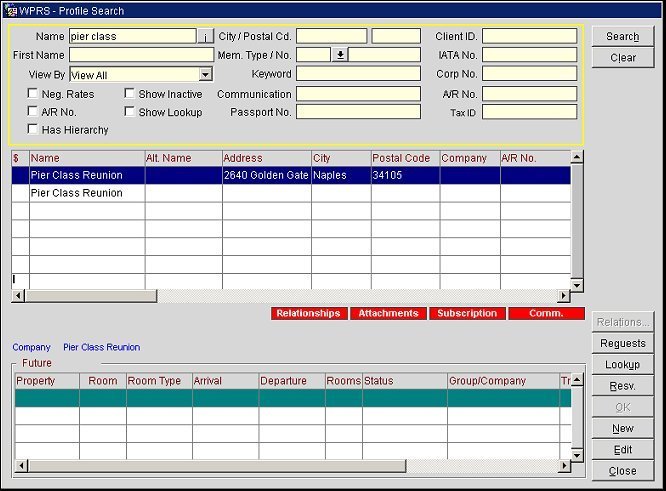Click Future grid scroll-down arrow

coord(576,455)
